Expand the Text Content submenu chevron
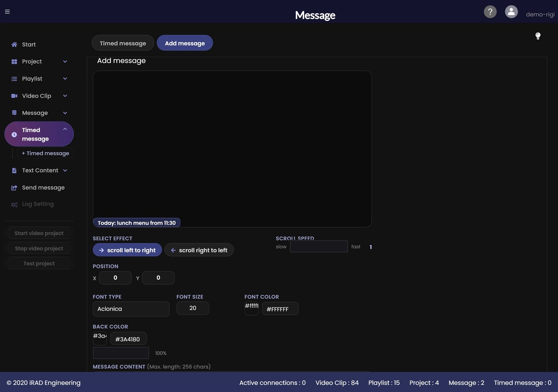The width and height of the screenshot is (558, 392). [x=65, y=170]
